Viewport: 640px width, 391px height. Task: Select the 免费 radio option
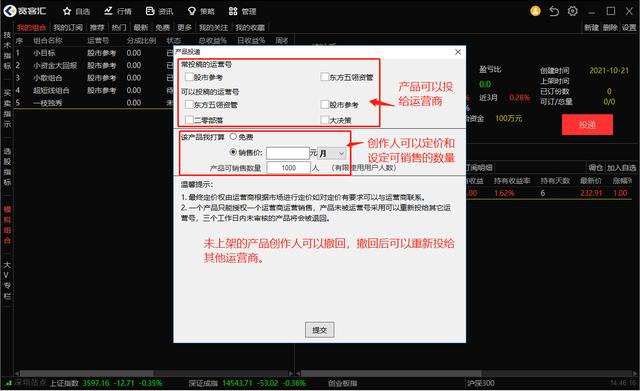233,136
